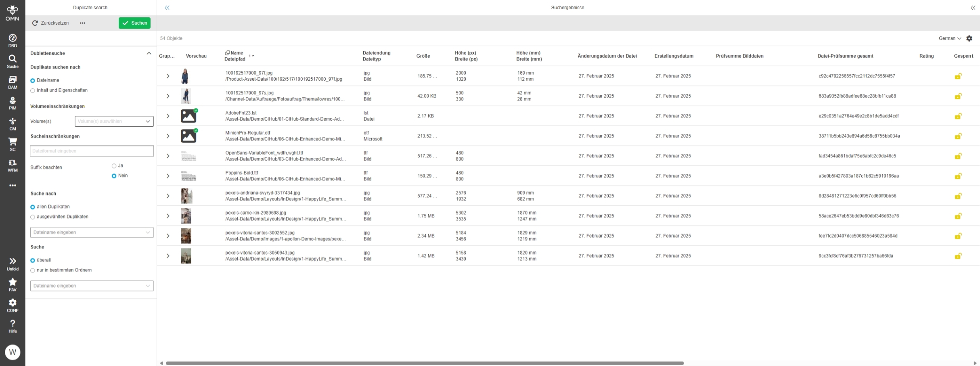Click scrollbar right arrow at table bottom
The width and height of the screenshot is (980, 366).
pos(975,363)
